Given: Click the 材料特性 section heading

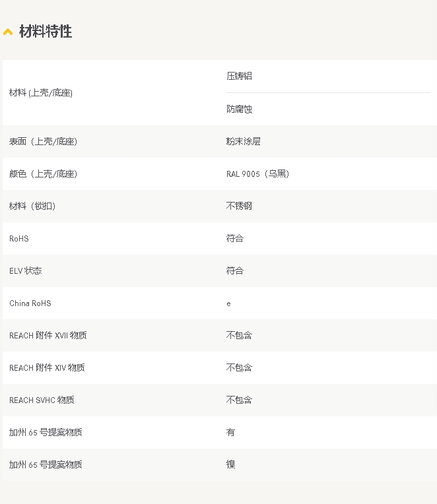Looking at the screenshot, I should pyautogui.click(x=45, y=31).
